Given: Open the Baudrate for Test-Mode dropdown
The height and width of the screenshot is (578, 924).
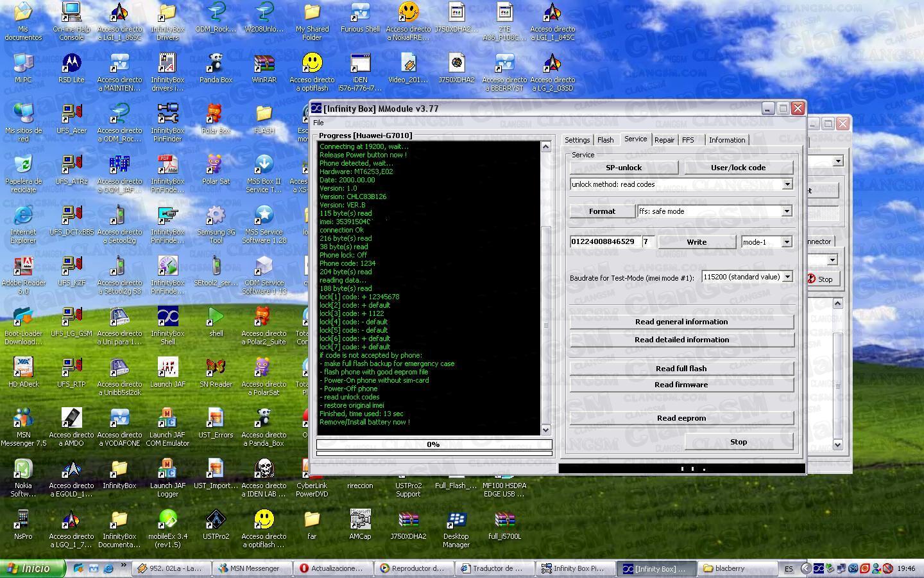Looking at the screenshot, I should tap(787, 277).
